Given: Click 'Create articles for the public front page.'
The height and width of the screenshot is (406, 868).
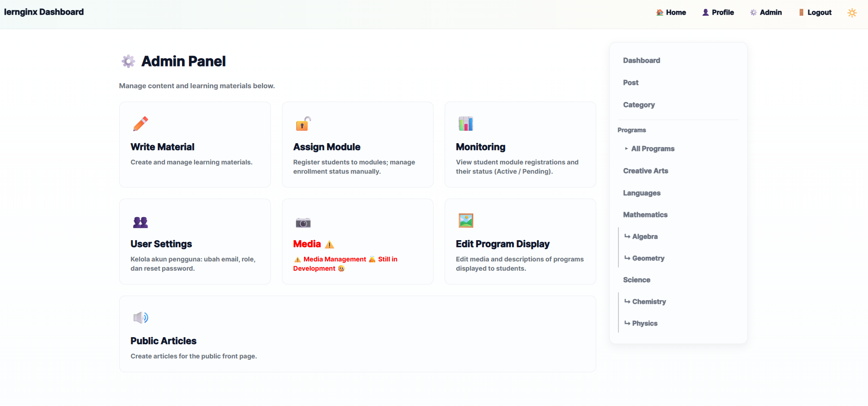Looking at the screenshot, I should (x=194, y=356).
